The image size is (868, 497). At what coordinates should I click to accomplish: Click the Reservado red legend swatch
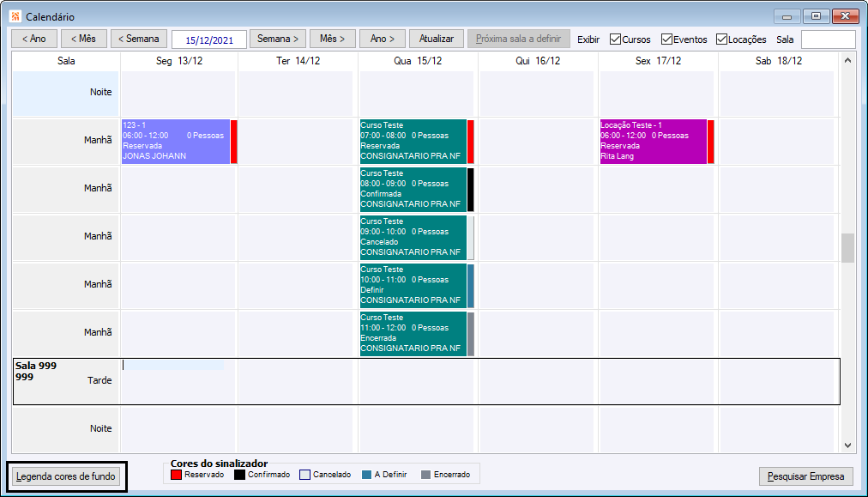click(x=177, y=475)
